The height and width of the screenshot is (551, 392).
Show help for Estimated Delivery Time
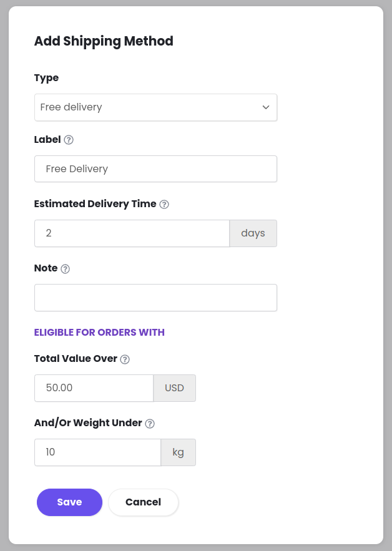pos(164,204)
